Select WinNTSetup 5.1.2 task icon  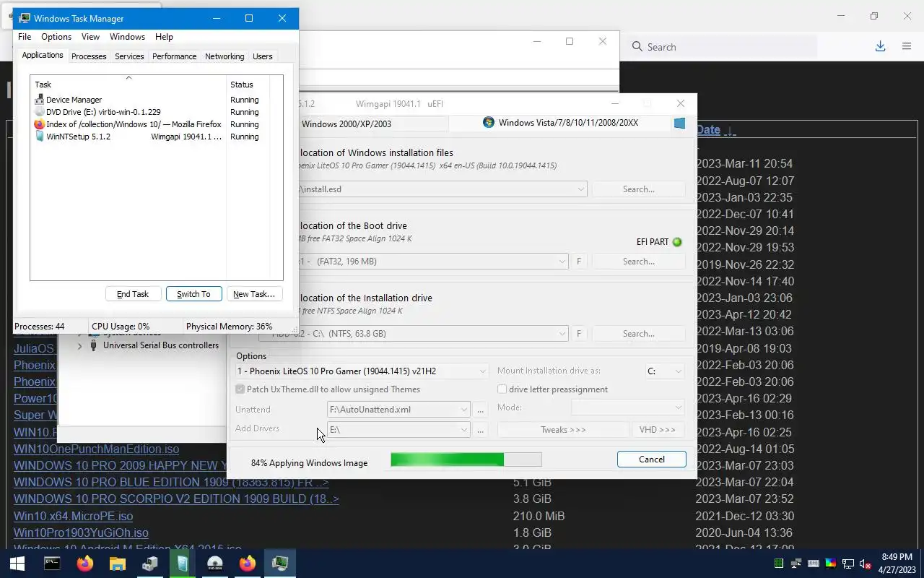[40, 137]
